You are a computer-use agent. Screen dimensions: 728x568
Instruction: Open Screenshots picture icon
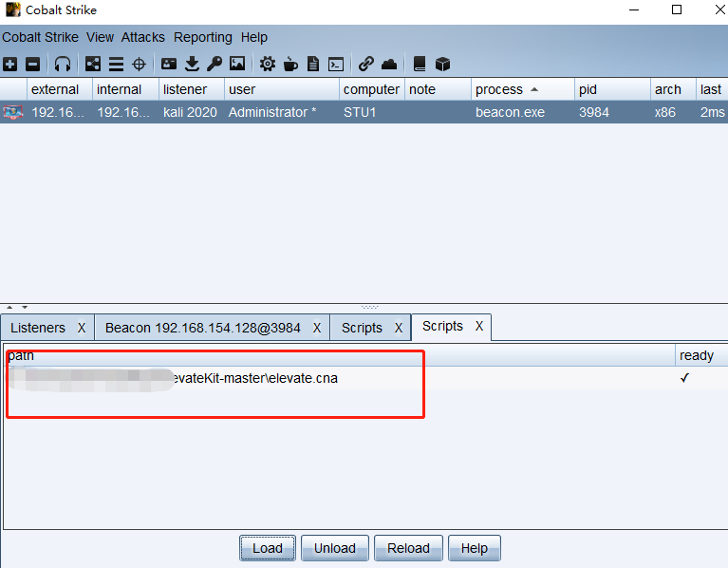point(237,64)
